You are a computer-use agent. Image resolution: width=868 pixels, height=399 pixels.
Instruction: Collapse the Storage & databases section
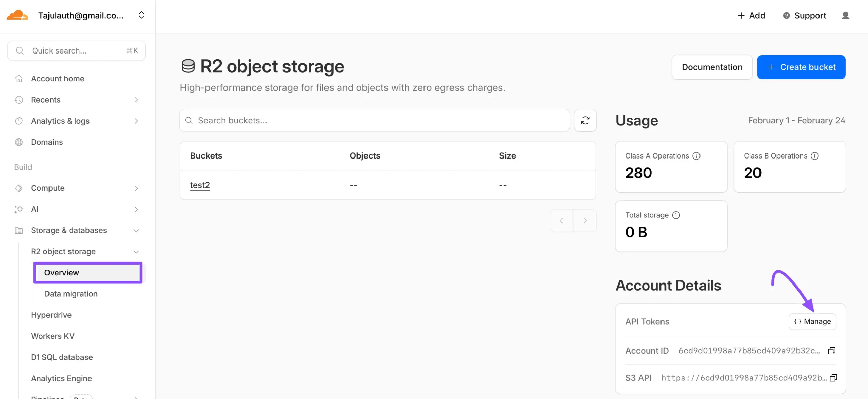pyautogui.click(x=136, y=231)
